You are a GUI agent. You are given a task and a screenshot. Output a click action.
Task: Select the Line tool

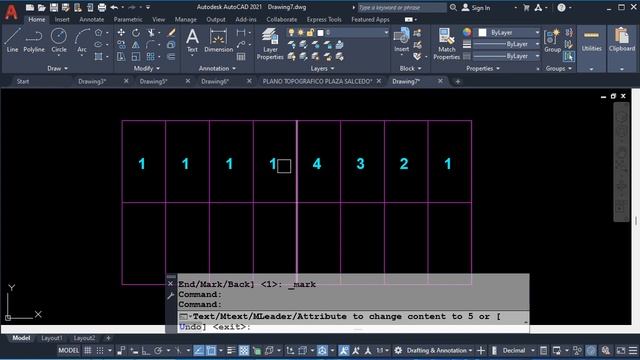coord(12,40)
